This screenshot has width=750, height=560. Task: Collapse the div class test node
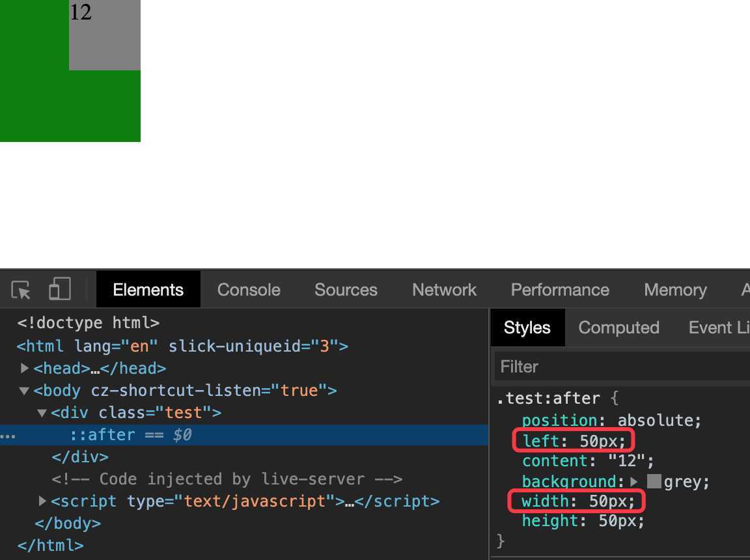[42, 413]
